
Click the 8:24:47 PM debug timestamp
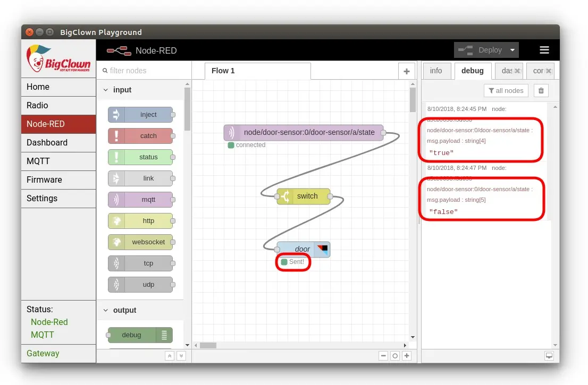457,168
